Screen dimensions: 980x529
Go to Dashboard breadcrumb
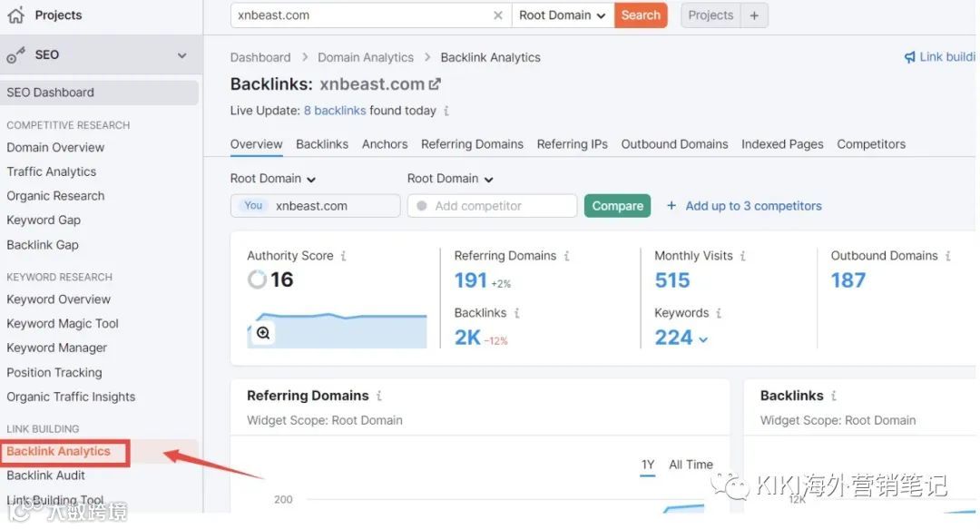pos(260,57)
